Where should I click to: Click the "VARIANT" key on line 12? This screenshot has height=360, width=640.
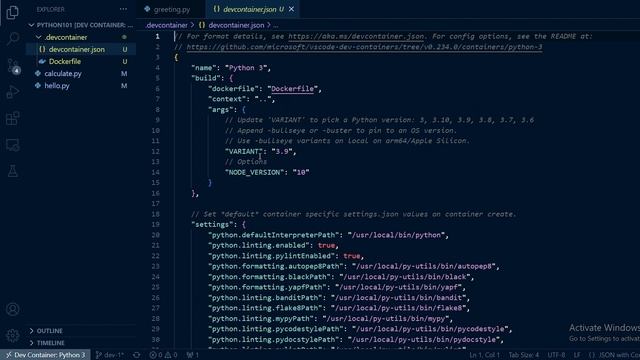[244, 151]
